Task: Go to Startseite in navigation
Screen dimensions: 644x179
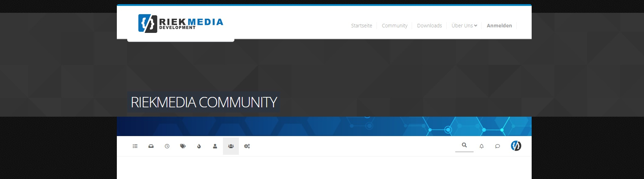Action: point(362,26)
